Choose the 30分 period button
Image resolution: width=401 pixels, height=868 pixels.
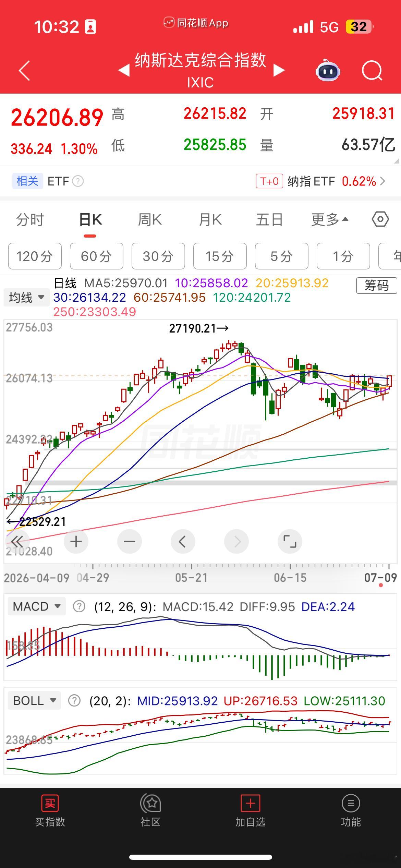coord(158,256)
